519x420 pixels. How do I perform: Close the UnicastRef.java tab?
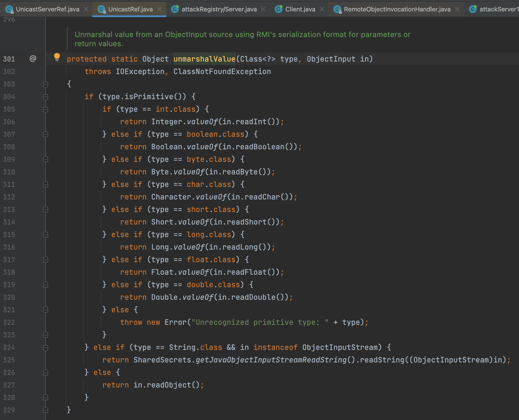160,9
